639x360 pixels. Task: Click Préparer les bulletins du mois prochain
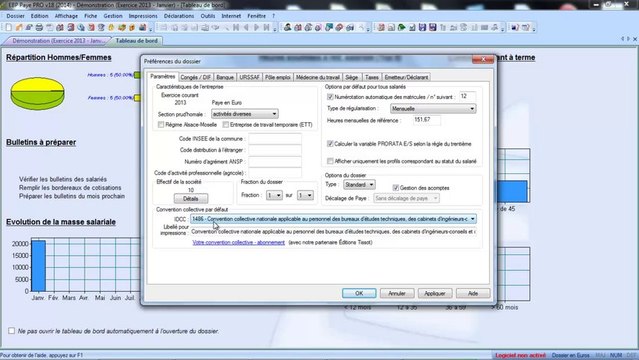[x=72, y=196]
